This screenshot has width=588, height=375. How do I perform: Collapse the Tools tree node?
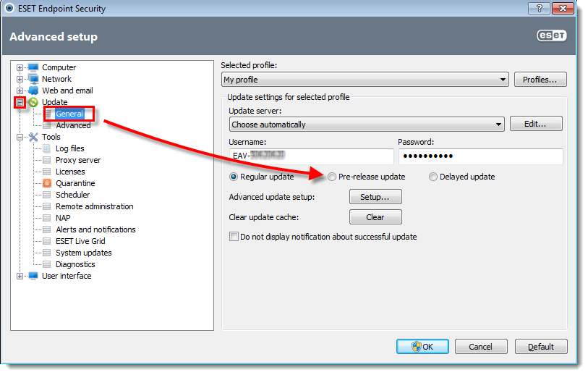20,138
